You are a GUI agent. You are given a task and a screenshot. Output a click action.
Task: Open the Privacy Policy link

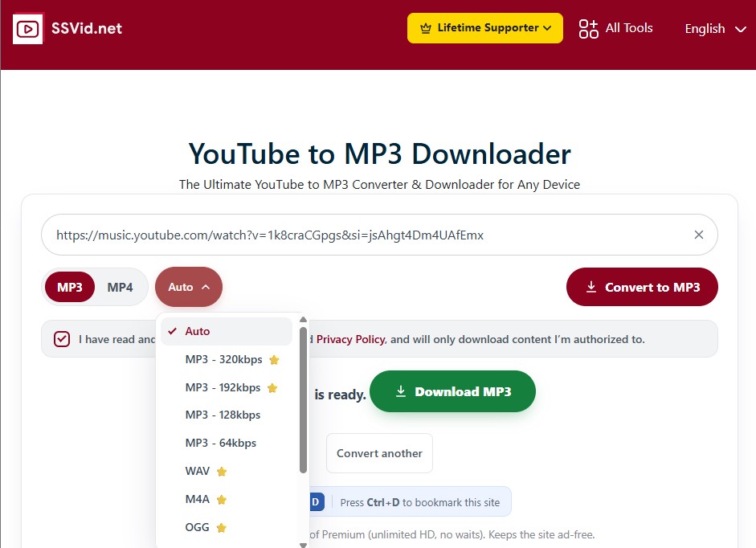pos(350,340)
